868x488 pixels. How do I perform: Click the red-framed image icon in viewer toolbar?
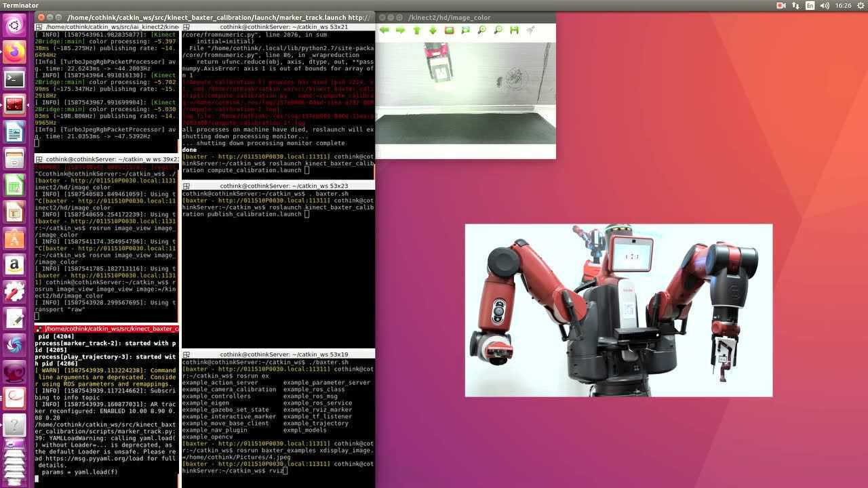click(449, 30)
